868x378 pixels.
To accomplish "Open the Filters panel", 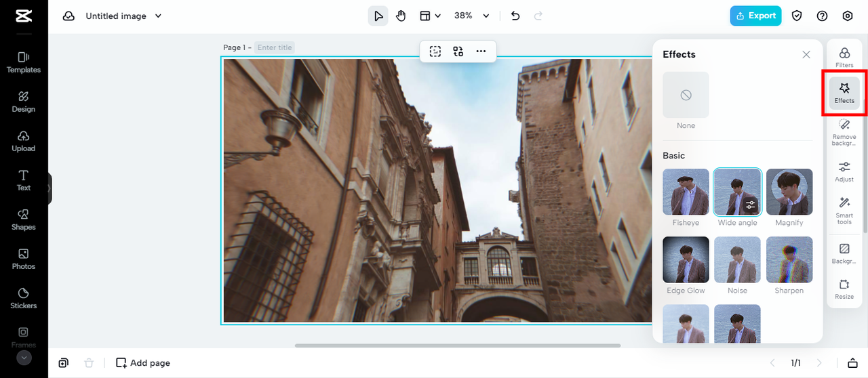I will [x=844, y=57].
